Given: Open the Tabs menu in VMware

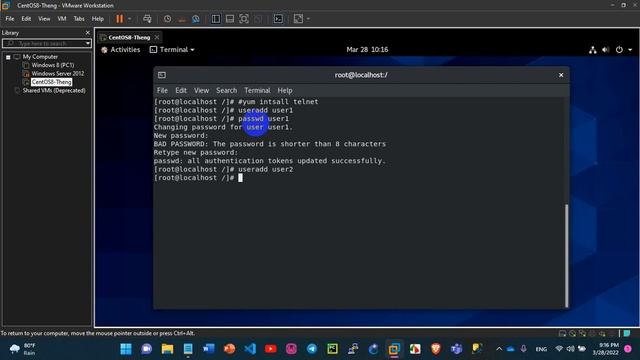Looking at the screenshot, I should click(79, 19).
